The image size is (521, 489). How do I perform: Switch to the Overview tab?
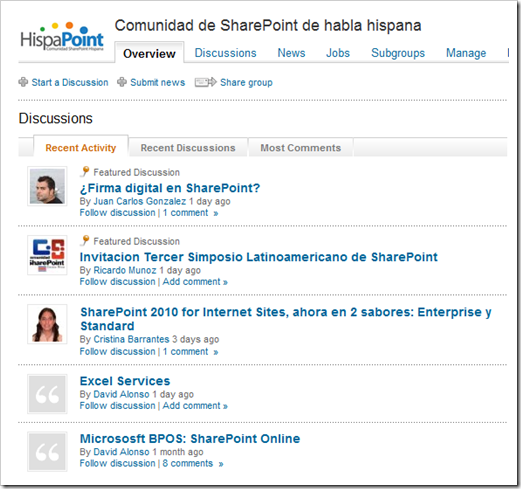(x=149, y=53)
